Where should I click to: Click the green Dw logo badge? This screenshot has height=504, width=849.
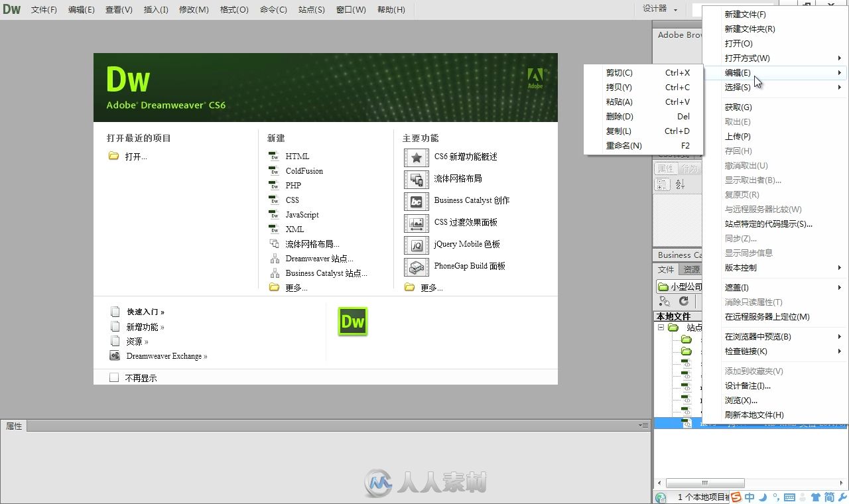pos(353,322)
